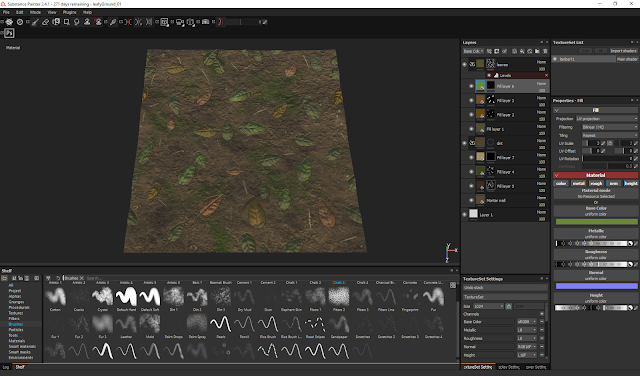
Task: Click the add folder icon in Layers
Action: point(537,51)
